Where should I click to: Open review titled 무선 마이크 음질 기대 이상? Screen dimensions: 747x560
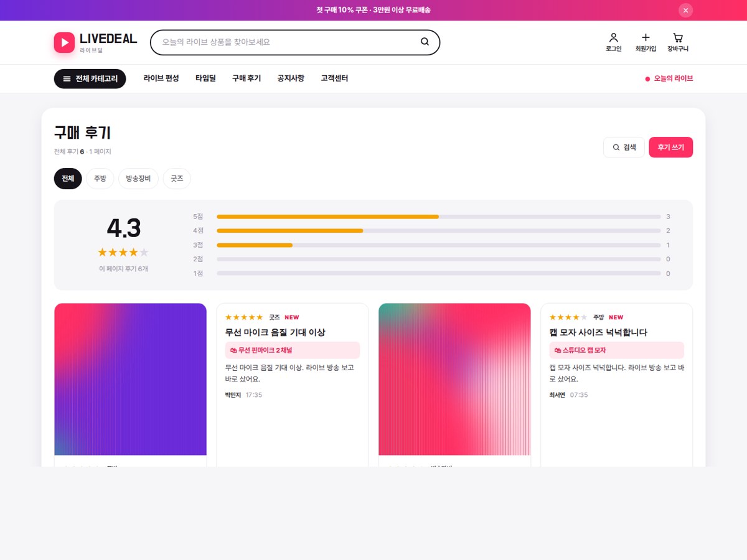point(275,332)
